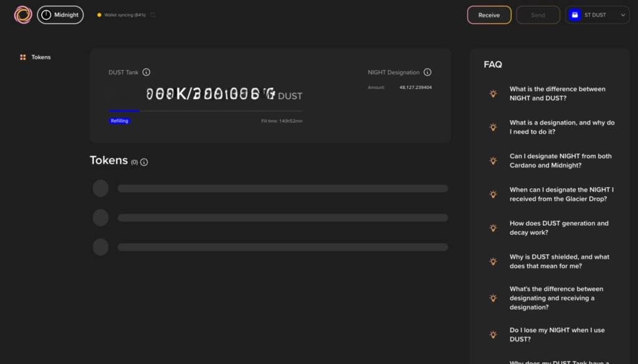Click the Receive button

489,15
